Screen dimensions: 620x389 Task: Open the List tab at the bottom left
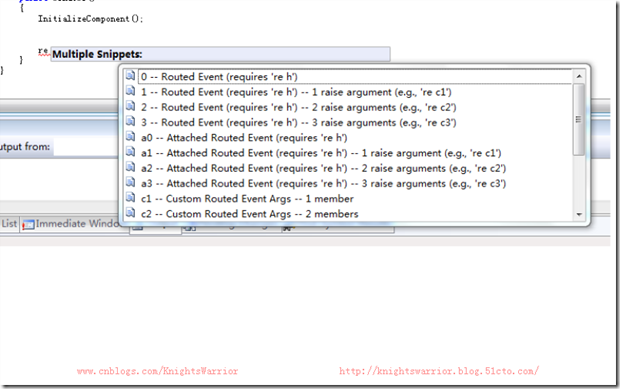9,224
